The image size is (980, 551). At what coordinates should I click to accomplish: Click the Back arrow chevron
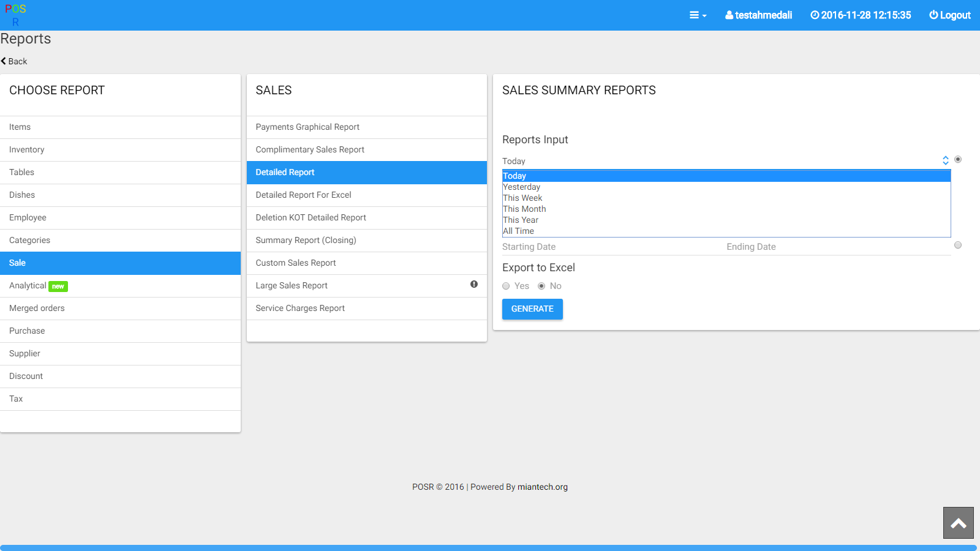coord(4,61)
